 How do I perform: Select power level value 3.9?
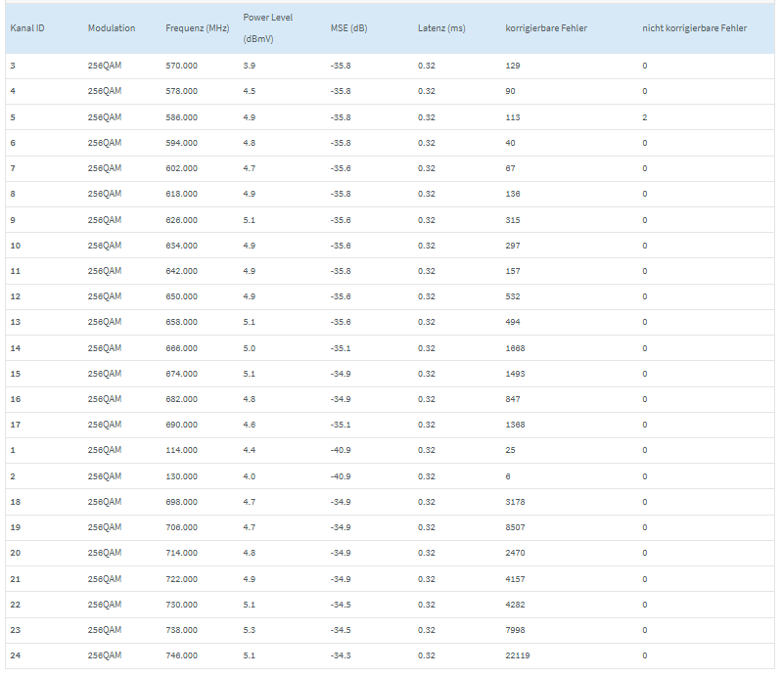click(249, 66)
